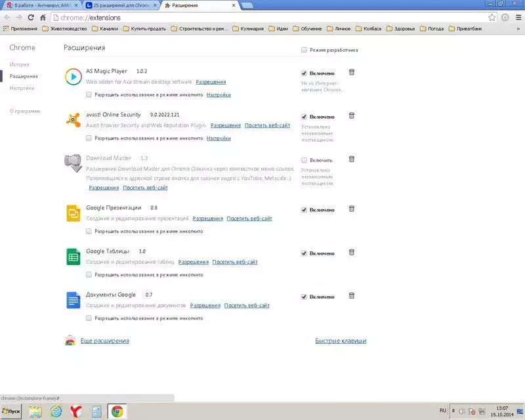Click the Chrome icon in the taskbar
525x420 pixels.
(117, 411)
